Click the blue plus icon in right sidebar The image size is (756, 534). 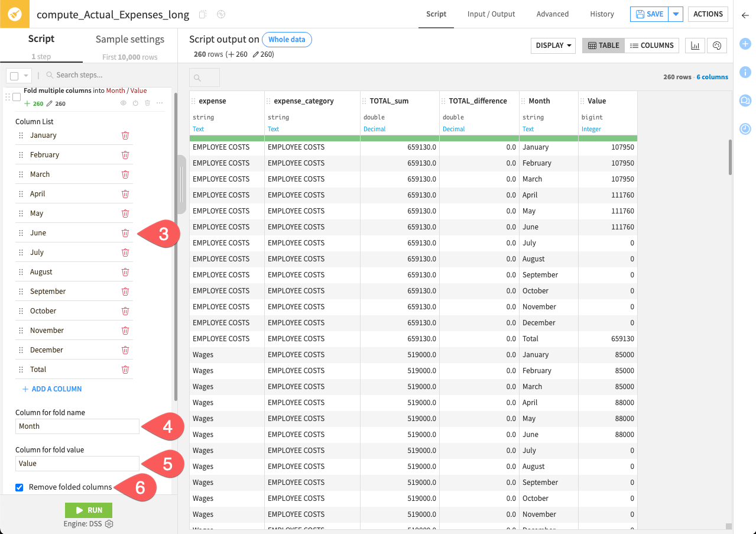pos(745,44)
